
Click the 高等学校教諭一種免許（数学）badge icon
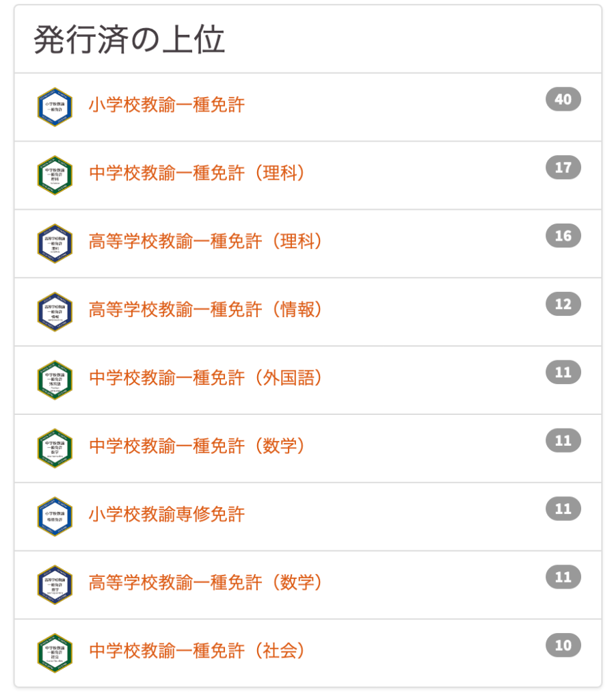[55, 585]
